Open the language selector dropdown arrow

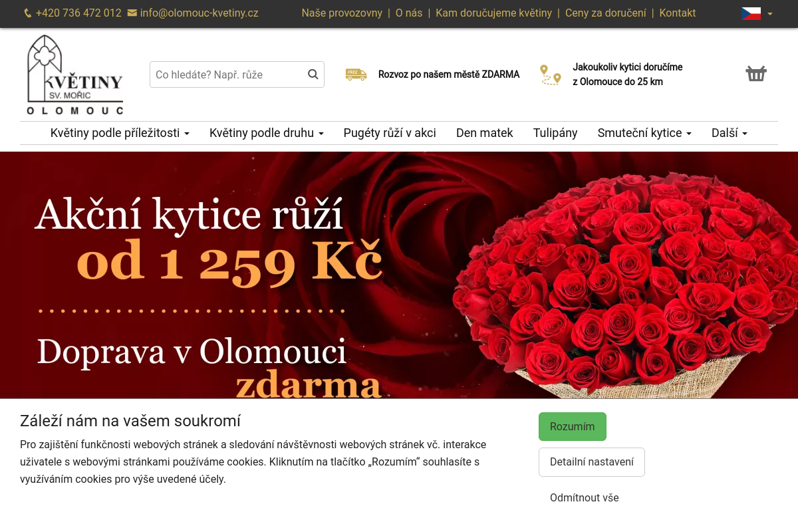[770, 14]
